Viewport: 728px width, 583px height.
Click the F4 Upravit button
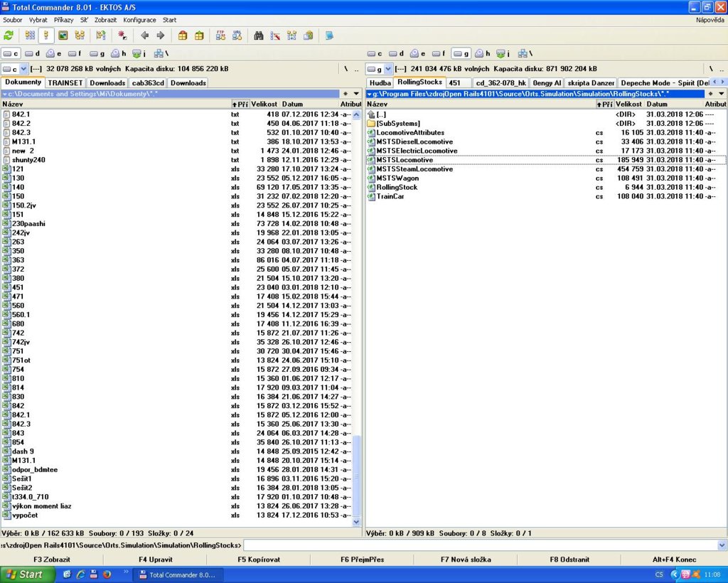(155, 560)
